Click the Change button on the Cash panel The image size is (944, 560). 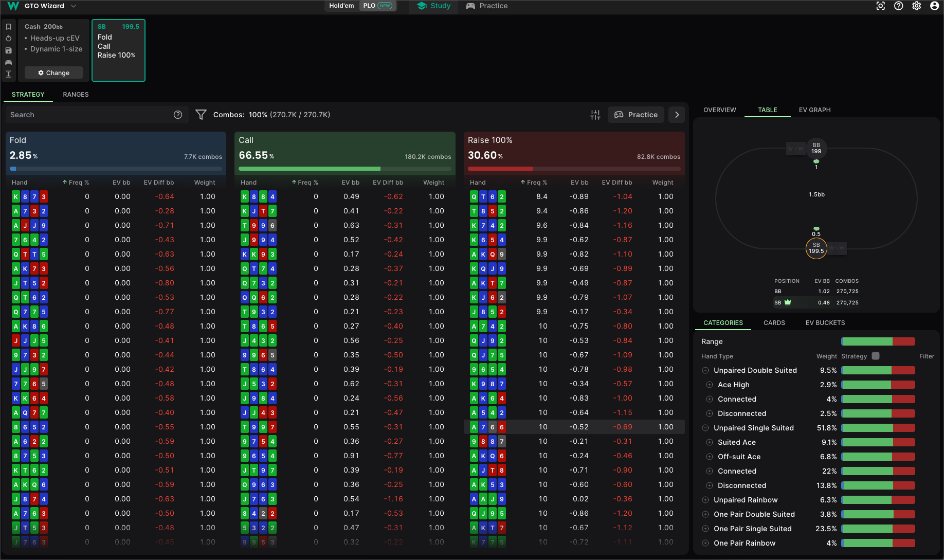(53, 73)
